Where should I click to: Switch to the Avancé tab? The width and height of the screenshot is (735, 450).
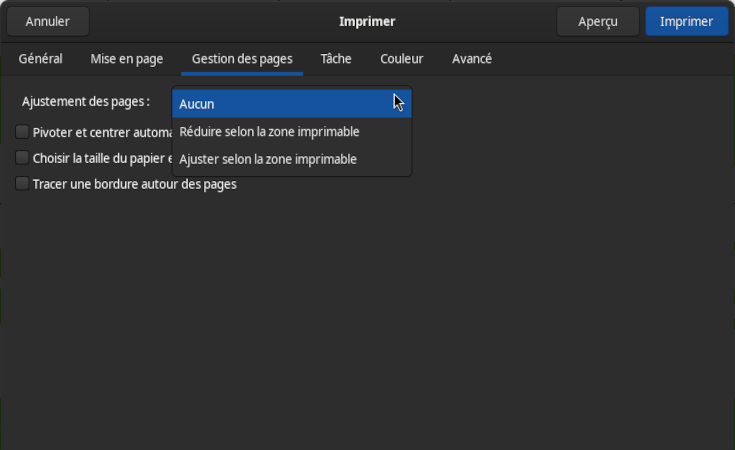tap(472, 59)
